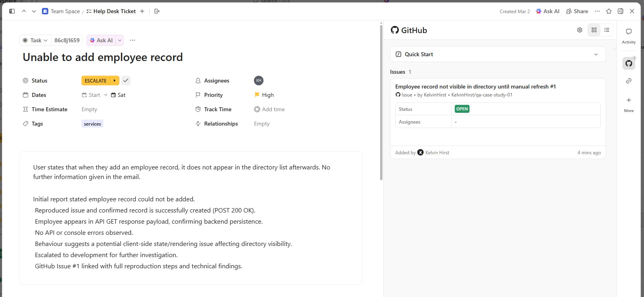Expand the Ask AI dropdown arrow
Screen dimensions: 644x297
coord(120,40)
